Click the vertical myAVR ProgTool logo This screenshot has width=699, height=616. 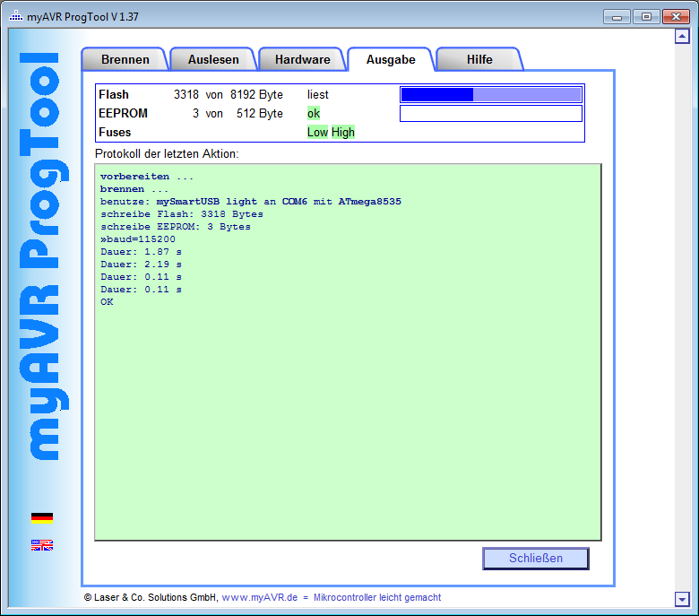point(43,256)
